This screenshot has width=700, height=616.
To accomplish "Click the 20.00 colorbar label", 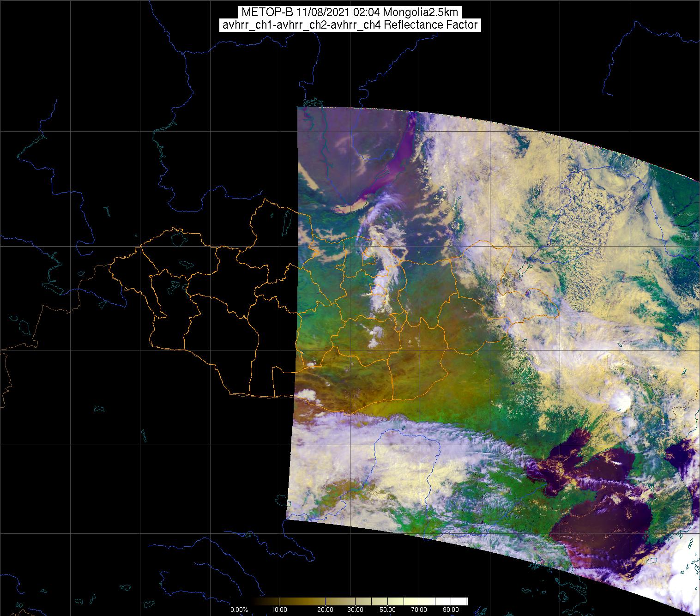I will coord(326,610).
